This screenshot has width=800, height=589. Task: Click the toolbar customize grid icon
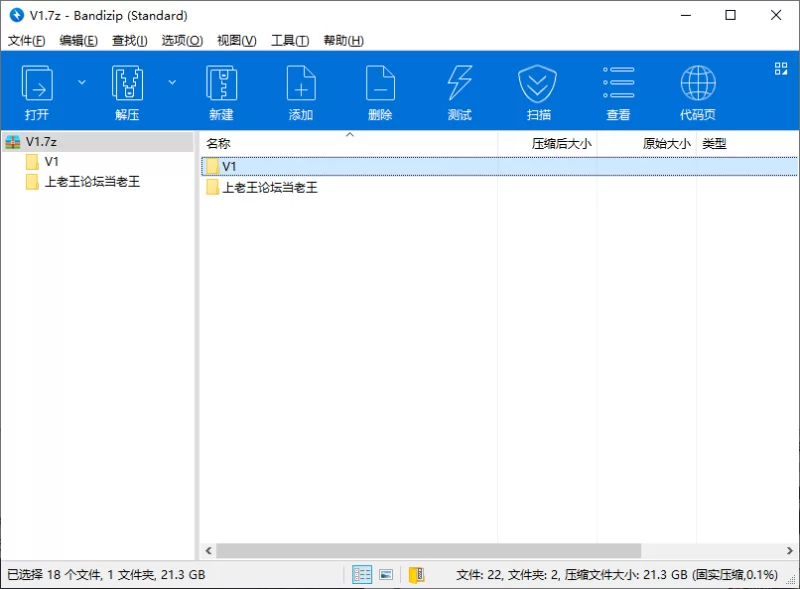tap(781, 68)
